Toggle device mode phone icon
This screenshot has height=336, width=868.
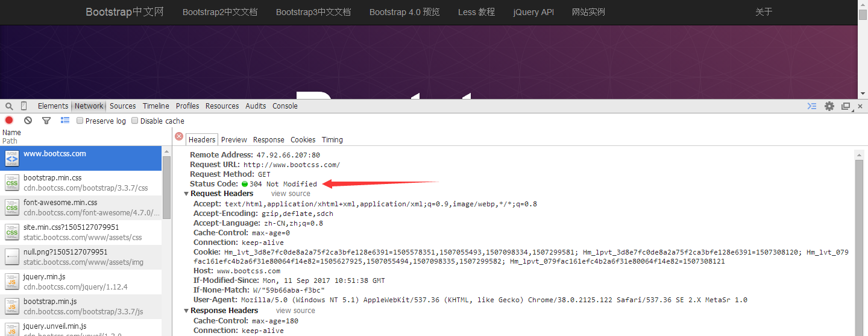24,106
